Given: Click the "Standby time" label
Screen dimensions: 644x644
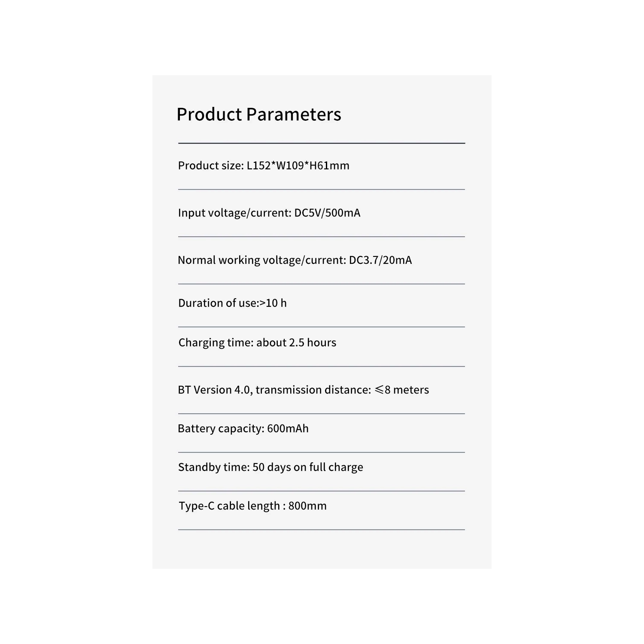Looking at the screenshot, I should [x=213, y=467].
